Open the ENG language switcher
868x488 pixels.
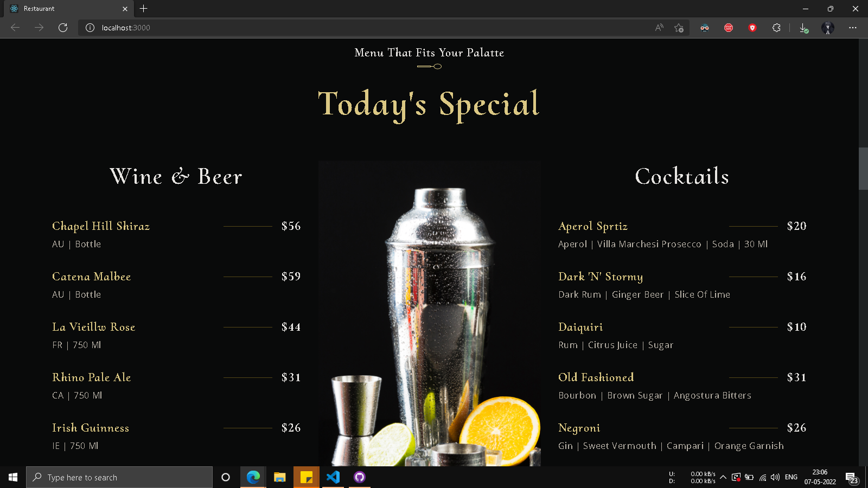click(x=791, y=477)
